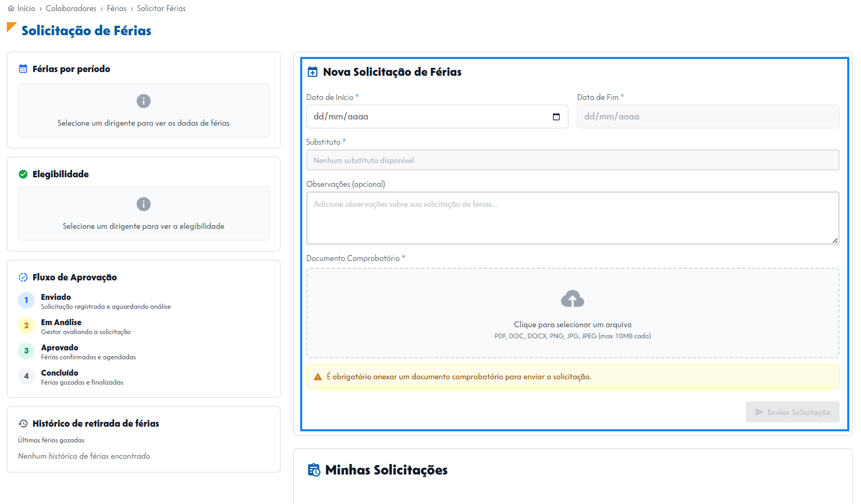Click the Fluxo de Aprovação icon
Viewport: 861px width, 504px height.
pos(23,277)
